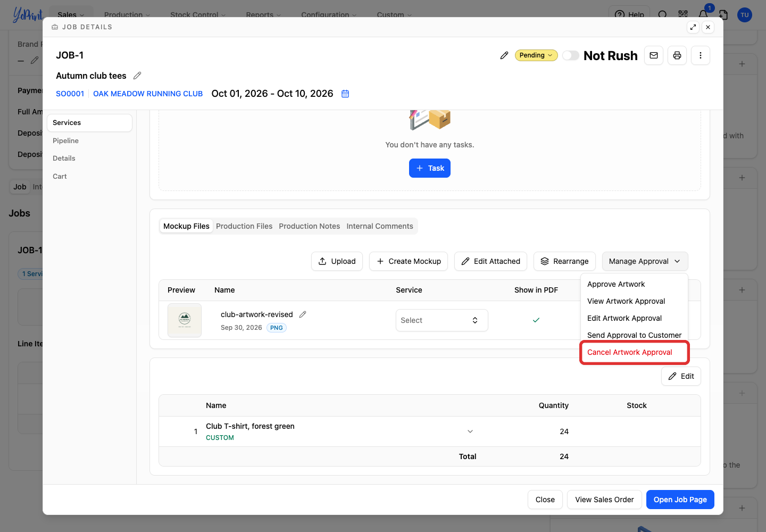Open the Internal Comments tab
Image resolution: width=766 pixels, height=532 pixels.
(380, 226)
